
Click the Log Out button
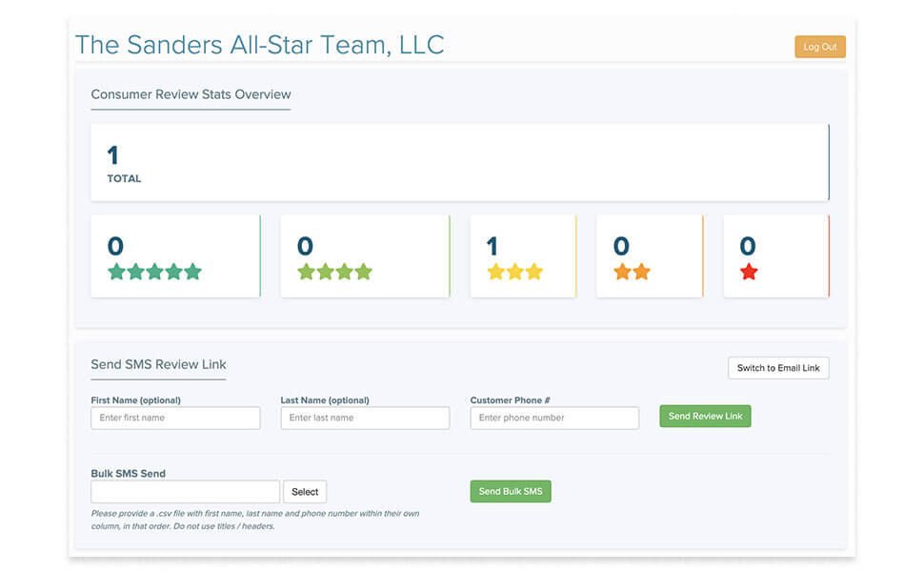819,46
